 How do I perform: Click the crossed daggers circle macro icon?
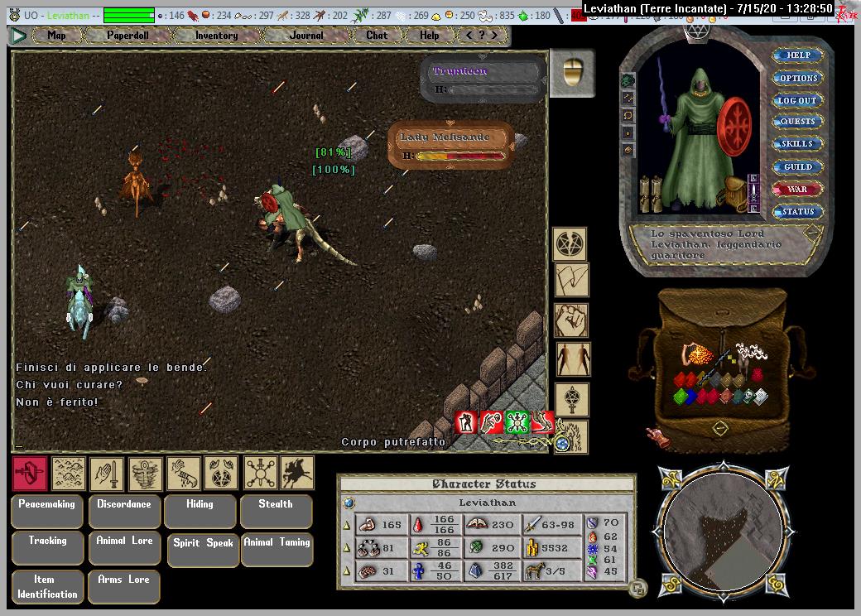261,473
